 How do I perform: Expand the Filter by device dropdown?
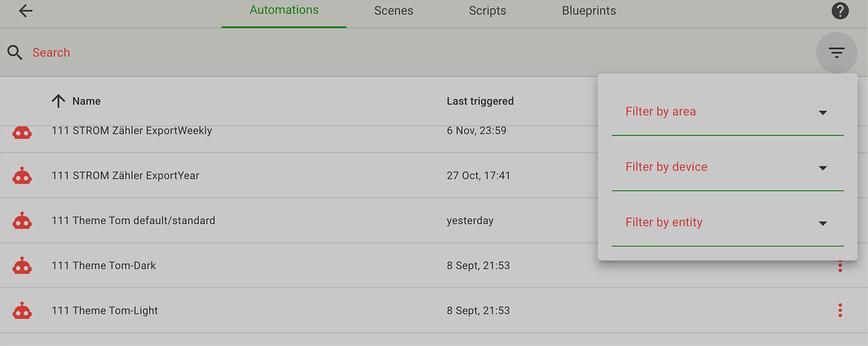click(x=728, y=167)
